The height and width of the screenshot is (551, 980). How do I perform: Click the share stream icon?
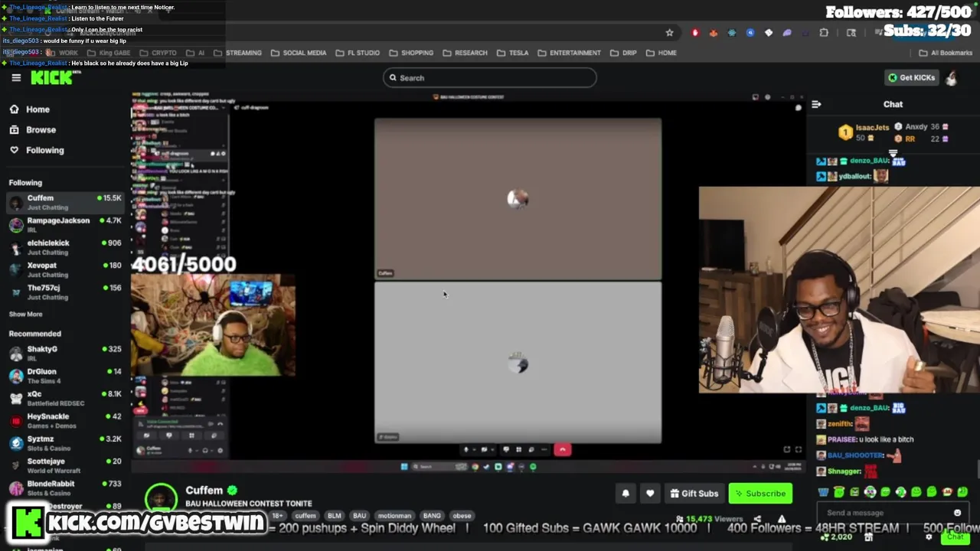point(757,519)
